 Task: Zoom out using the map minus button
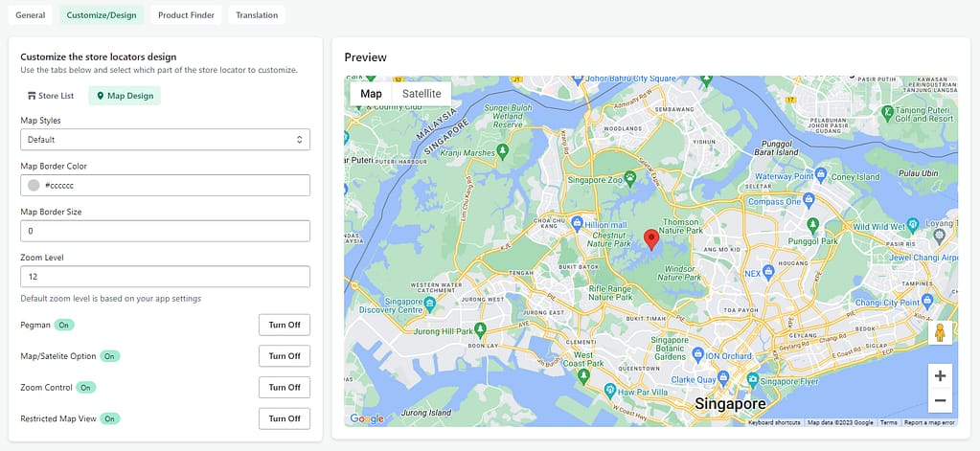tap(940, 400)
